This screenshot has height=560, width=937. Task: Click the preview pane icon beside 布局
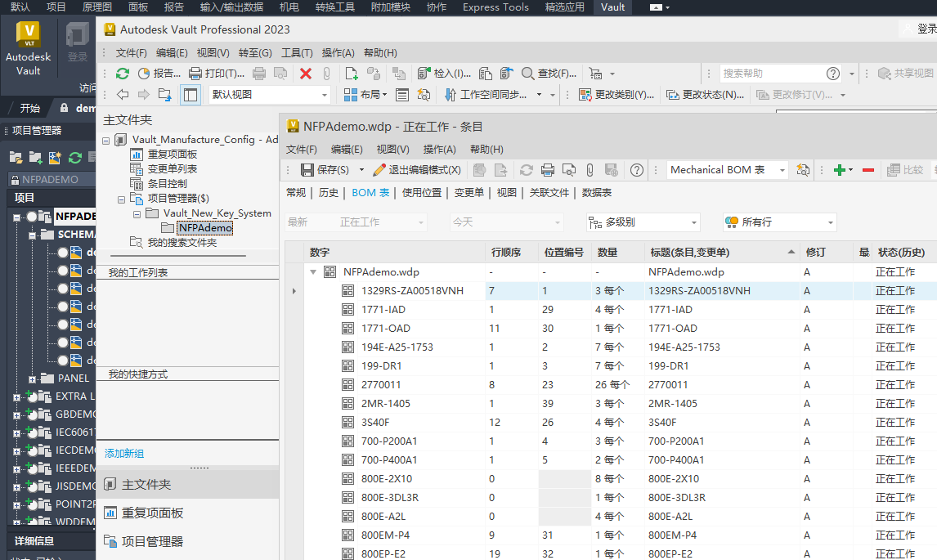click(402, 95)
